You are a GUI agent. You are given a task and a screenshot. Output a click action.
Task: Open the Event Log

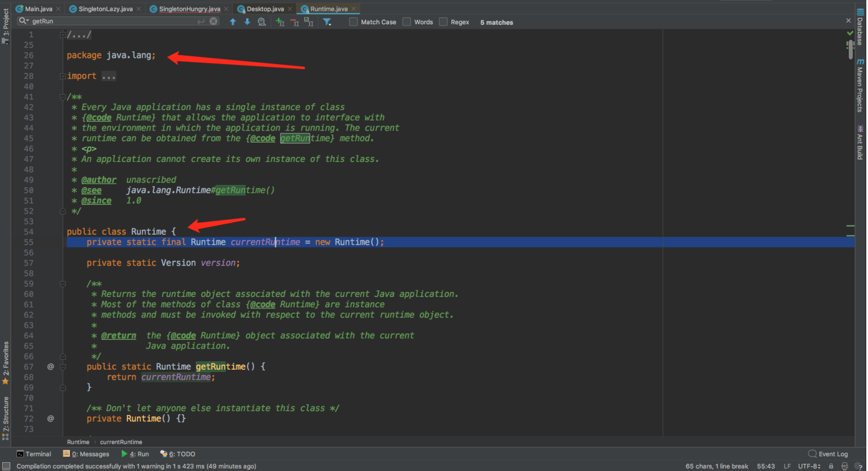828,454
